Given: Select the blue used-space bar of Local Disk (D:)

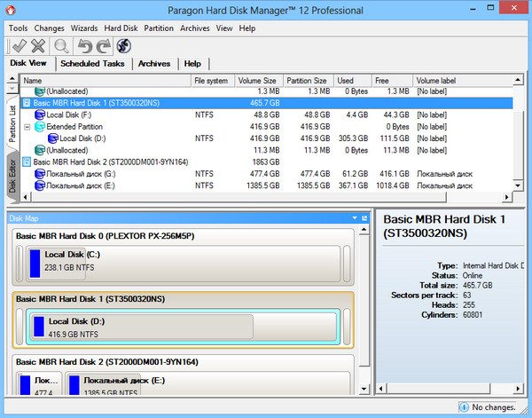Looking at the screenshot, I should coord(39,327).
